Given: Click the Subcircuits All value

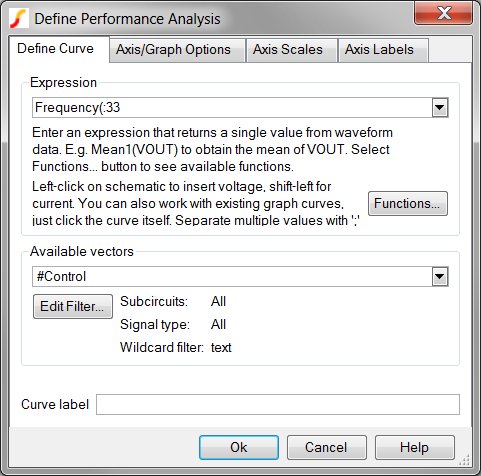Looking at the screenshot, I should point(218,301).
